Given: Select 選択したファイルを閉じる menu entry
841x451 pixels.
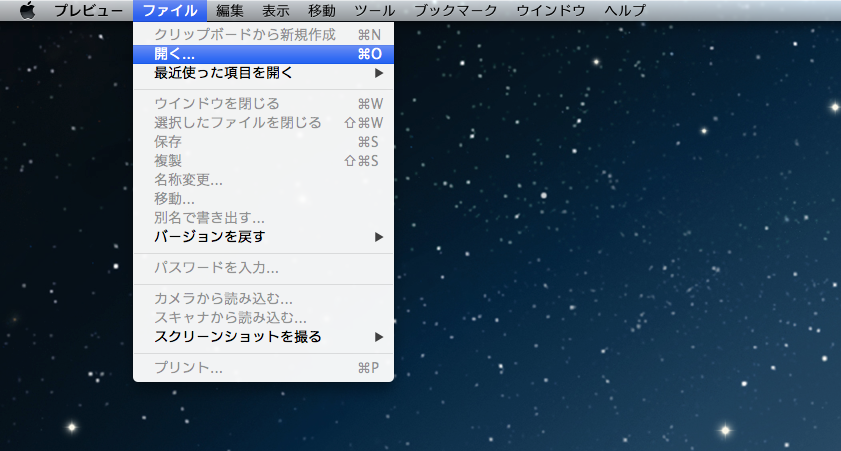Looking at the screenshot, I should point(263,123).
